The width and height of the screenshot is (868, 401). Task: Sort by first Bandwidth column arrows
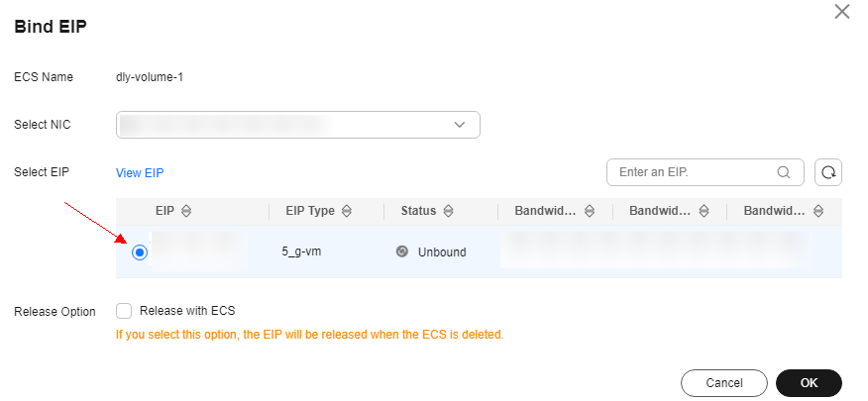[590, 211]
